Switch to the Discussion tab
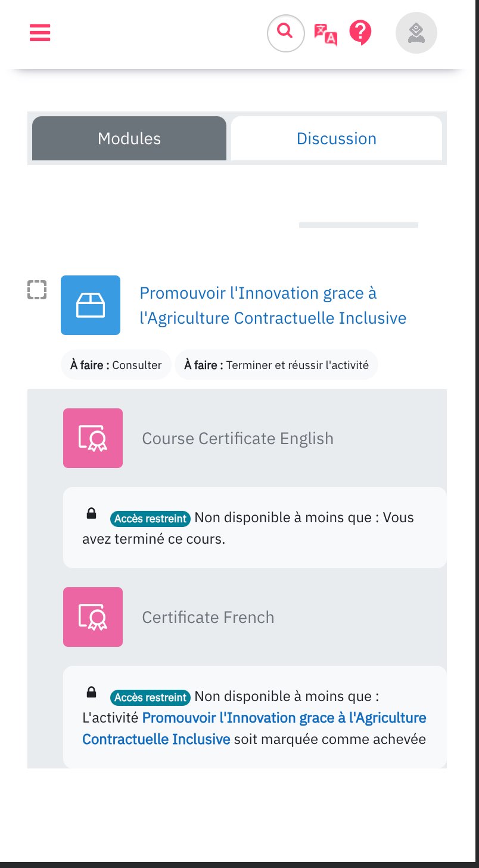479x868 pixels. pyautogui.click(x=337, y=138)
